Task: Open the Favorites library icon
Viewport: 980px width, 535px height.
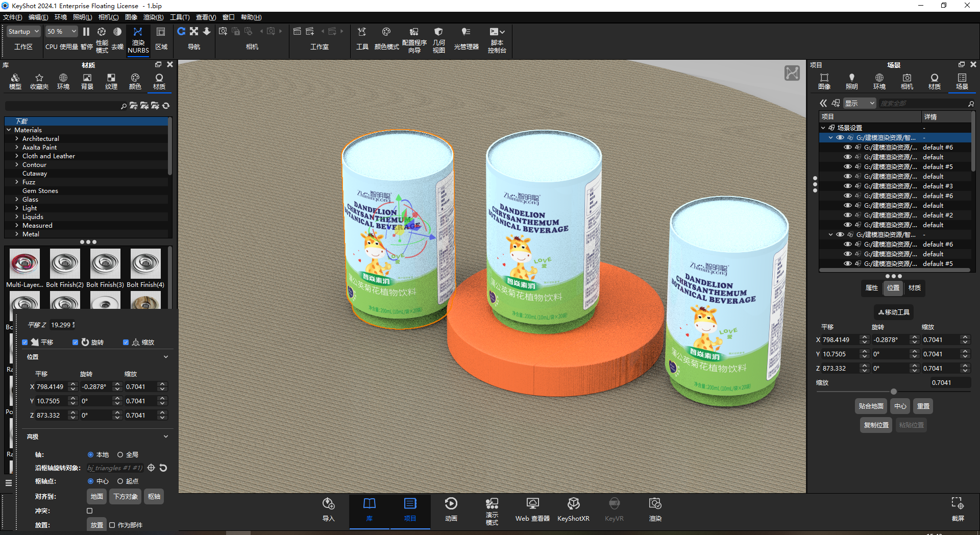Action: click(x=39, y=82)
